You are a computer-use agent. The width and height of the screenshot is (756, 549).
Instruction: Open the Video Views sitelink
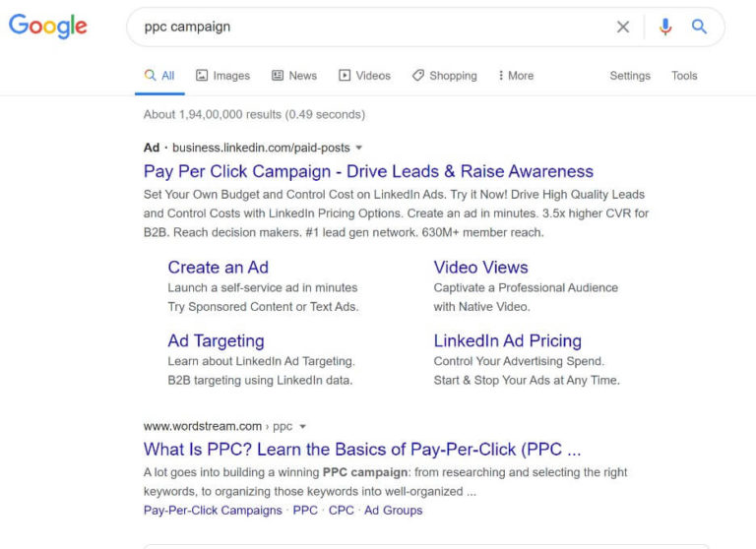(x=480, y=267)
